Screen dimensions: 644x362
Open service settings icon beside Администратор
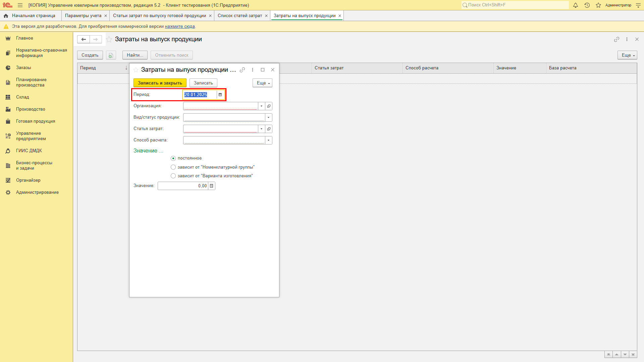[638, 5]
